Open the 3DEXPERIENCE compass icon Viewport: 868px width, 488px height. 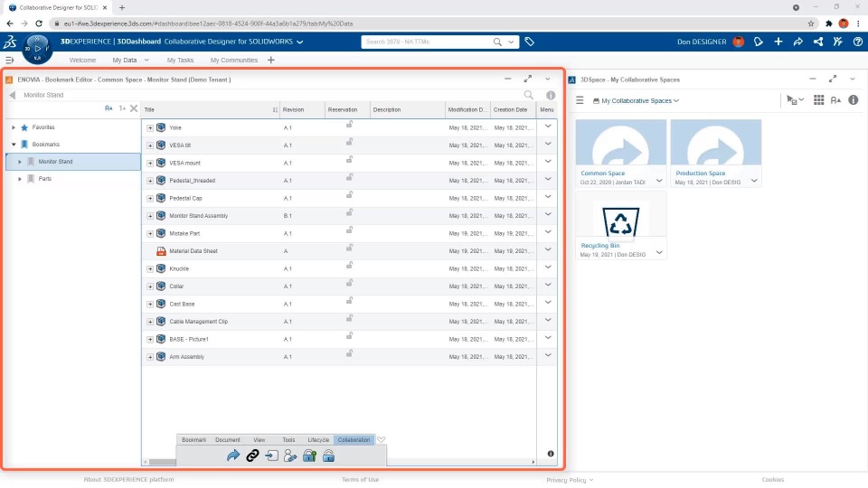point(37,49)
